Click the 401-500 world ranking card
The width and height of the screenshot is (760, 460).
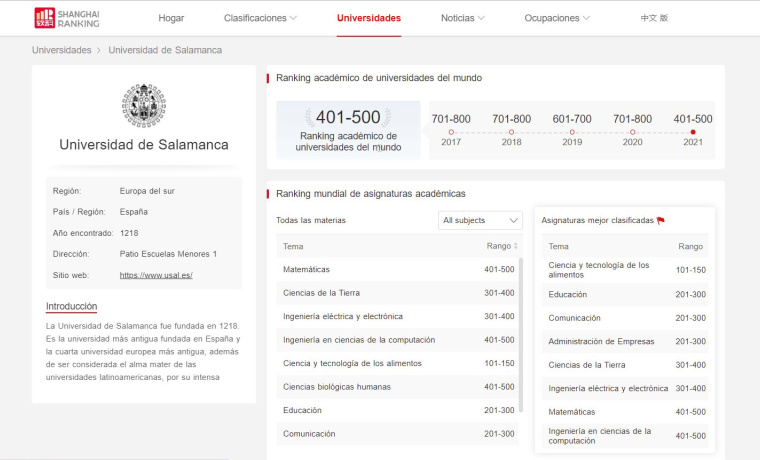pyautogui.click(x=348, y=129)
